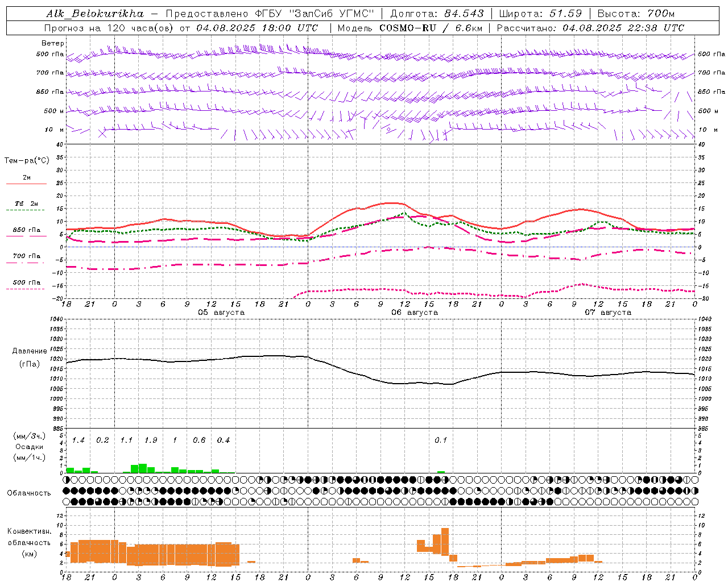Click the dotted pink line sample under the legend's 500 гПа

[25, 289]
